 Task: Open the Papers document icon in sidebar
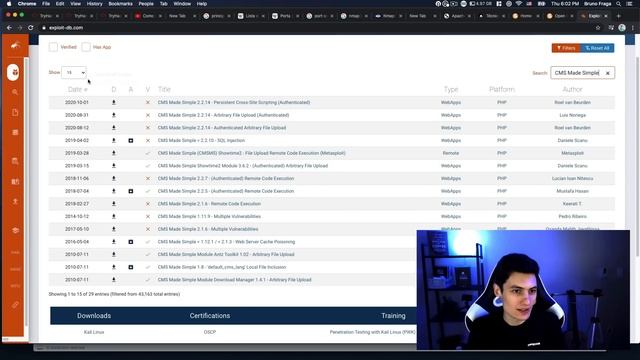tap(15, 112)
